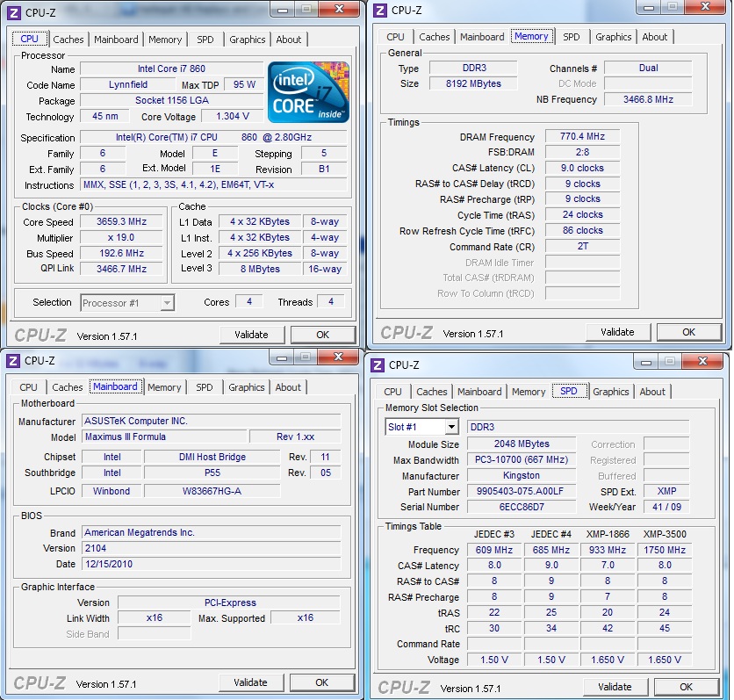
Task: Click the SPD part number 9905403-075.A00LF
Action: pos(521,491)
